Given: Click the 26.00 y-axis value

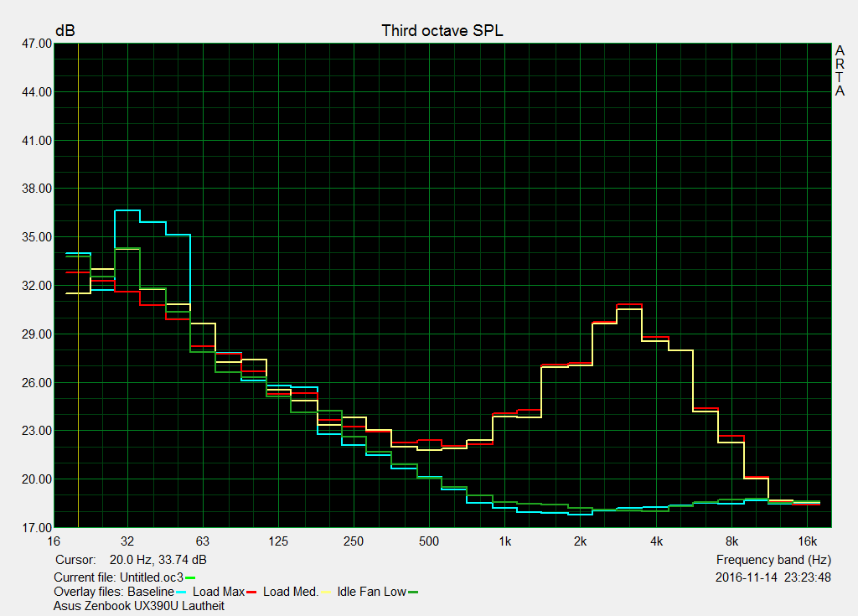Looking at the screenshot, I should tap(37, 383).
